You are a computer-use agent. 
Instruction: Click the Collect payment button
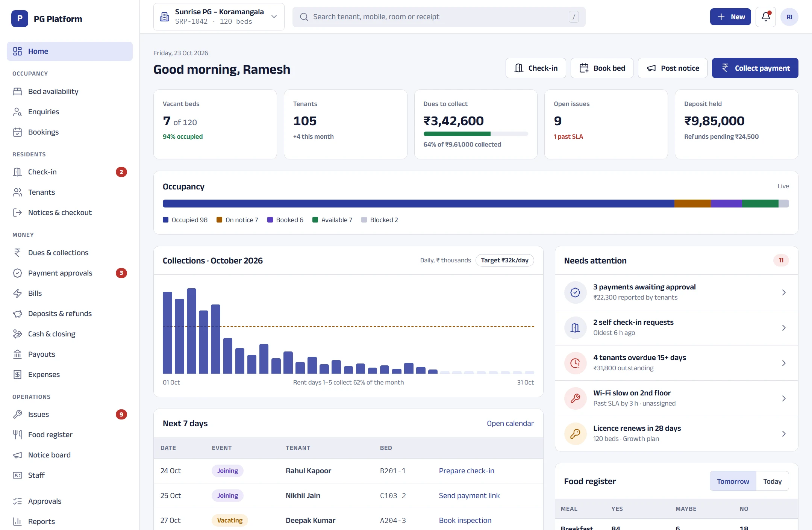click(755, 68)
